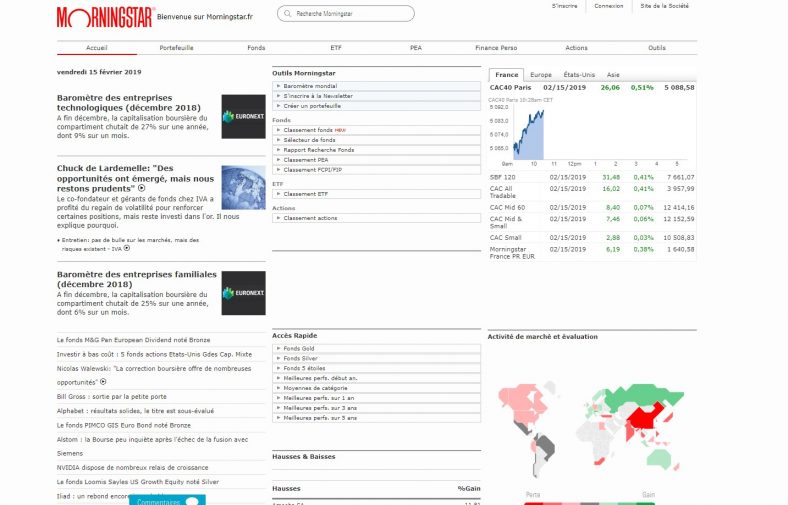Open the S'inscrire link

[564, 6]
